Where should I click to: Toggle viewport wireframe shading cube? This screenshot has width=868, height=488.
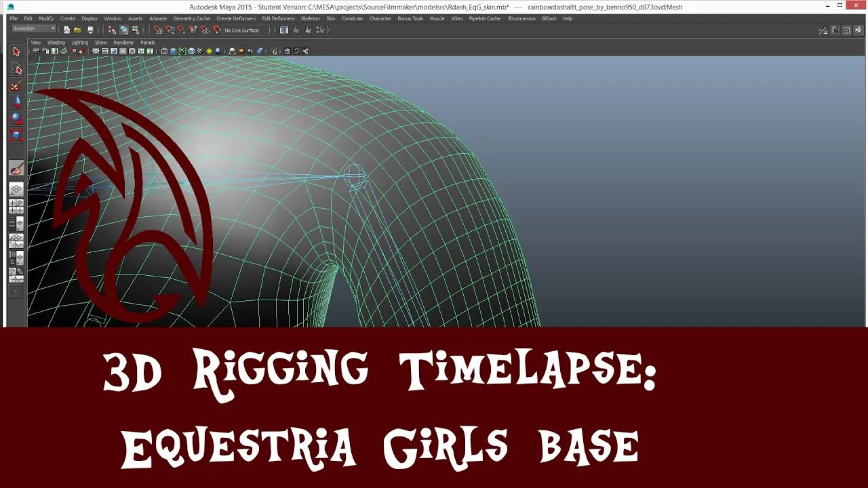coord(164,51)
